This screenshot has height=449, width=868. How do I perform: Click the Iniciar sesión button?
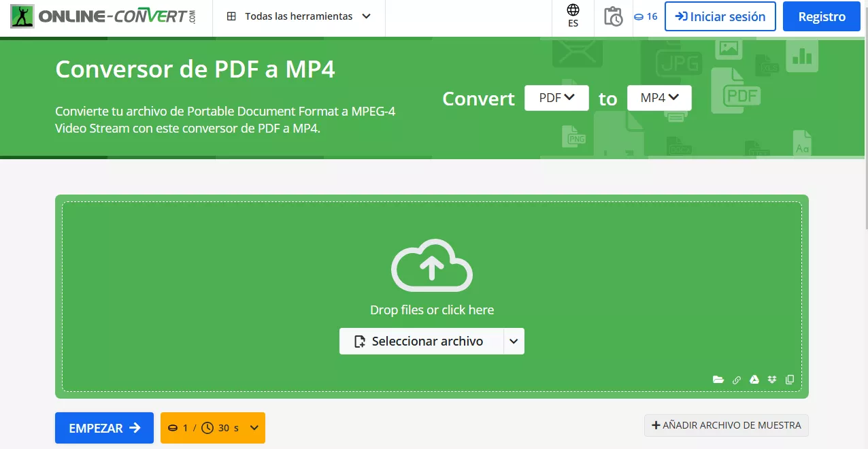pos(720,16)
